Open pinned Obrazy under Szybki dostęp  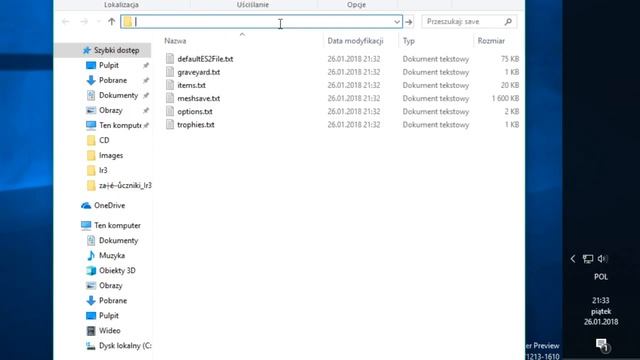111,110
